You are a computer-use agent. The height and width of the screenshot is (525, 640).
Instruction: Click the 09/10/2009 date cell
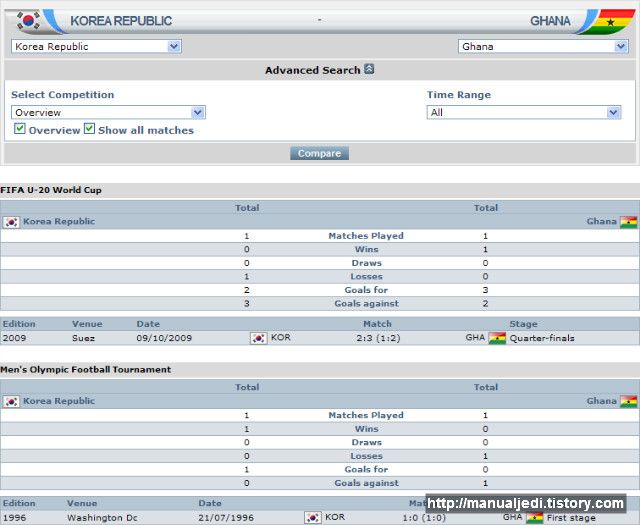(x=164, y=338)
